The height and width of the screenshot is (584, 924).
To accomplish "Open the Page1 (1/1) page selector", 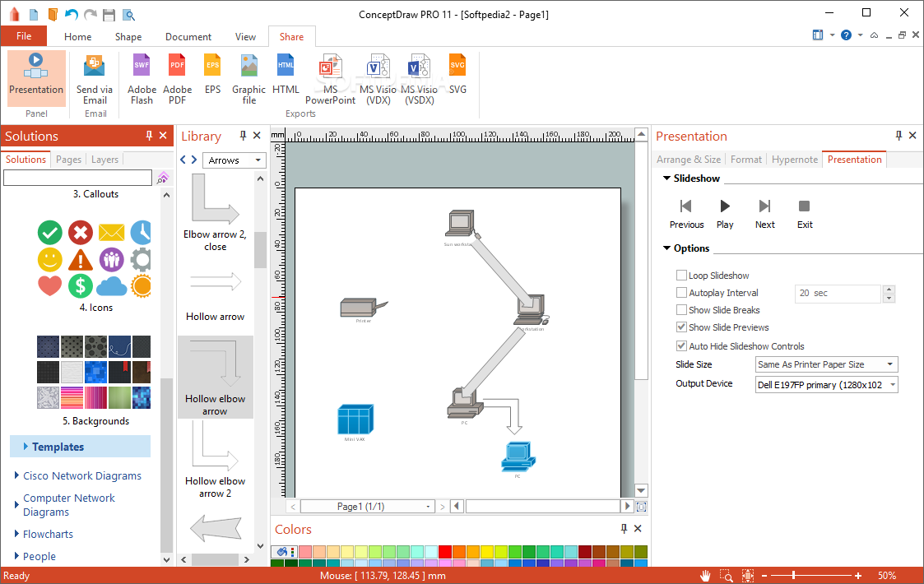I will [367, 506].
